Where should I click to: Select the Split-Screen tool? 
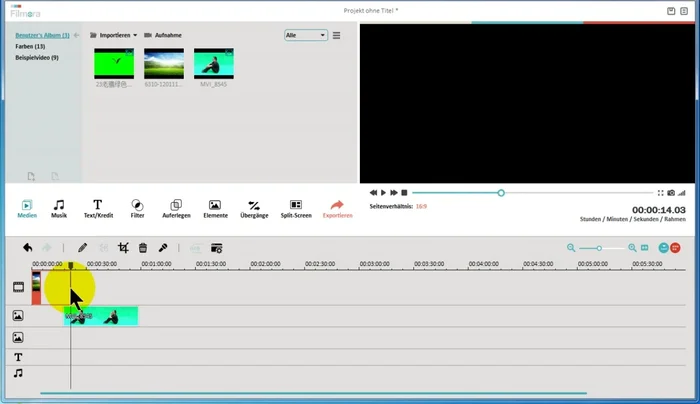296,208
